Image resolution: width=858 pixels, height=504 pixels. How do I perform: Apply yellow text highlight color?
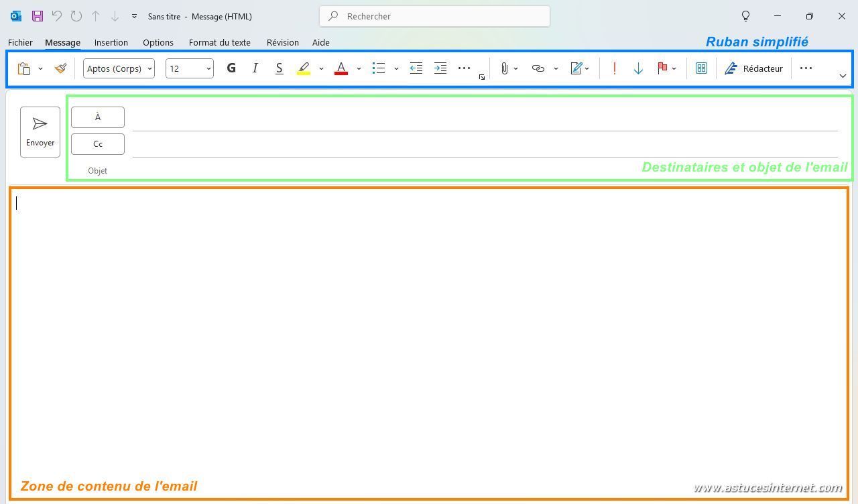304,68
